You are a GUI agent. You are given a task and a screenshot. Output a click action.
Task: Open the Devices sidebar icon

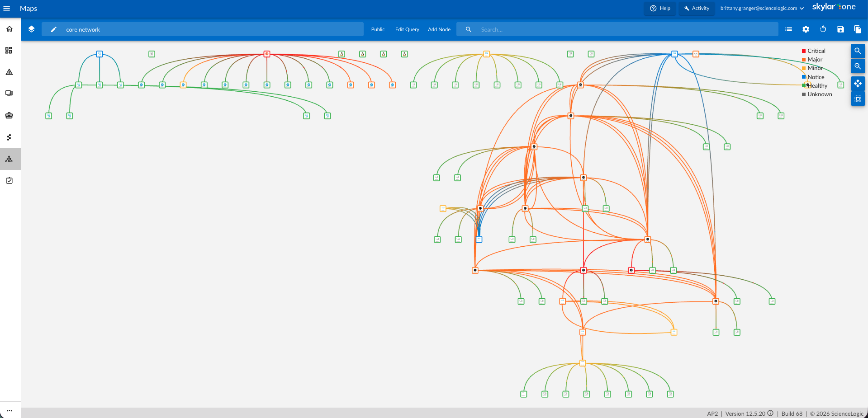[9, 93]
